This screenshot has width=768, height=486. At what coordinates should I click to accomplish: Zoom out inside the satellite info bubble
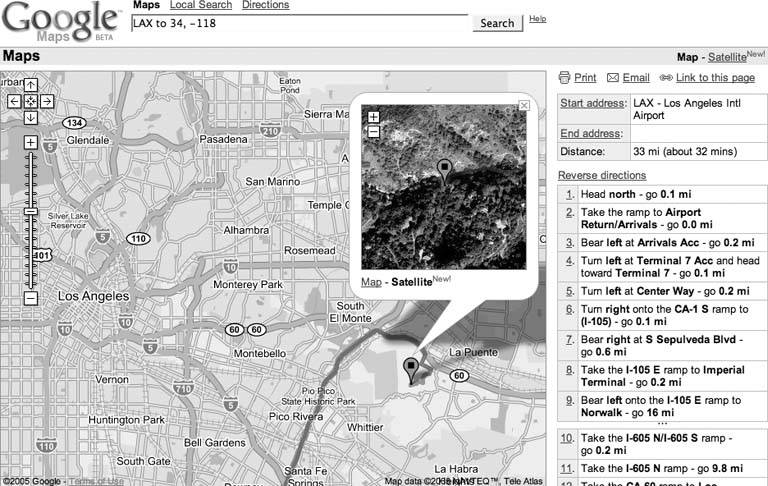(373, 131)
